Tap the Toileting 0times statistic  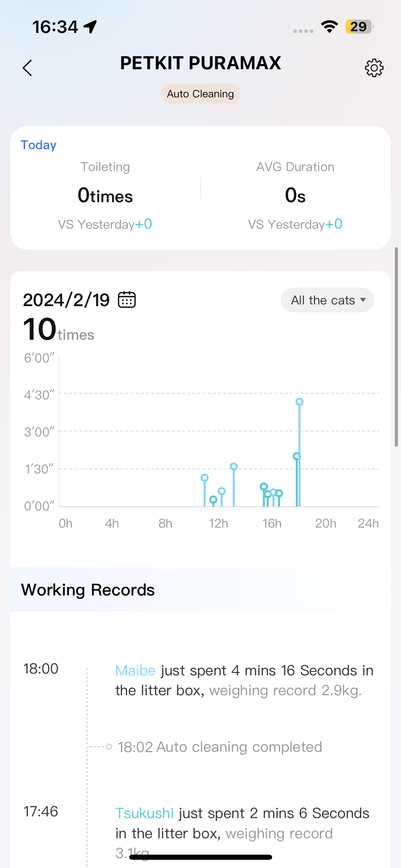coord(105,195)
